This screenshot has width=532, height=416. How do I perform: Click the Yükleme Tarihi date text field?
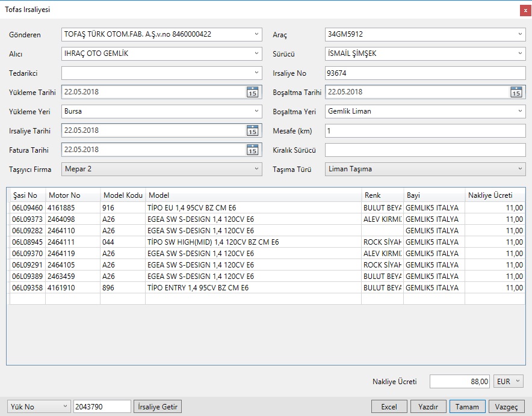coord(154,92)
